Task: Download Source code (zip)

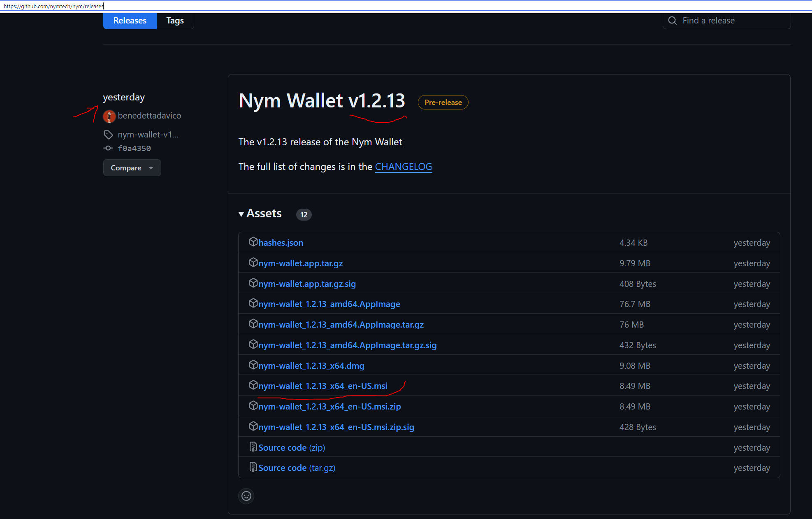Action: [x=292, y=448]
